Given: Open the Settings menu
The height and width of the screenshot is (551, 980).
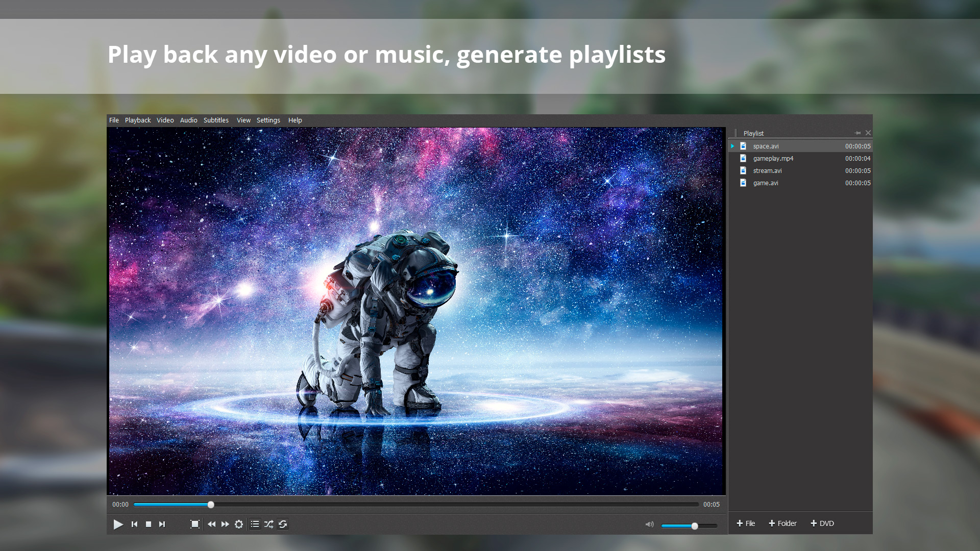Looking at the screenshot, I should point(268,120).
